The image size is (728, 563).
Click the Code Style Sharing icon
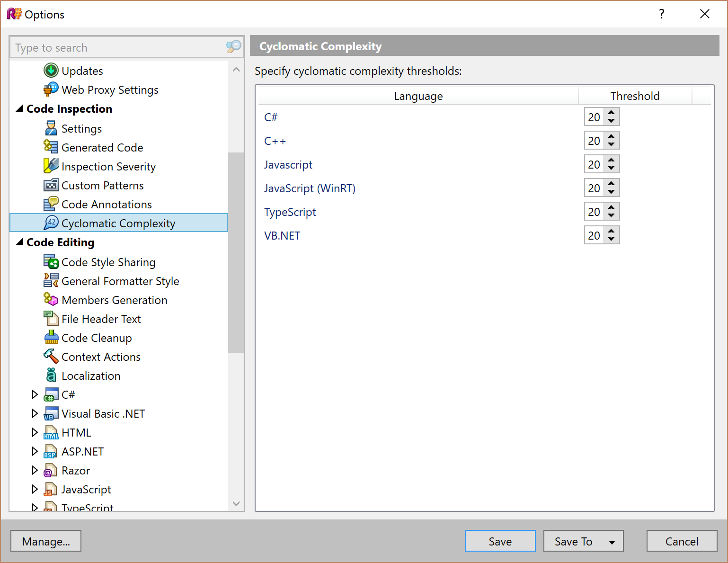point(51,262)
